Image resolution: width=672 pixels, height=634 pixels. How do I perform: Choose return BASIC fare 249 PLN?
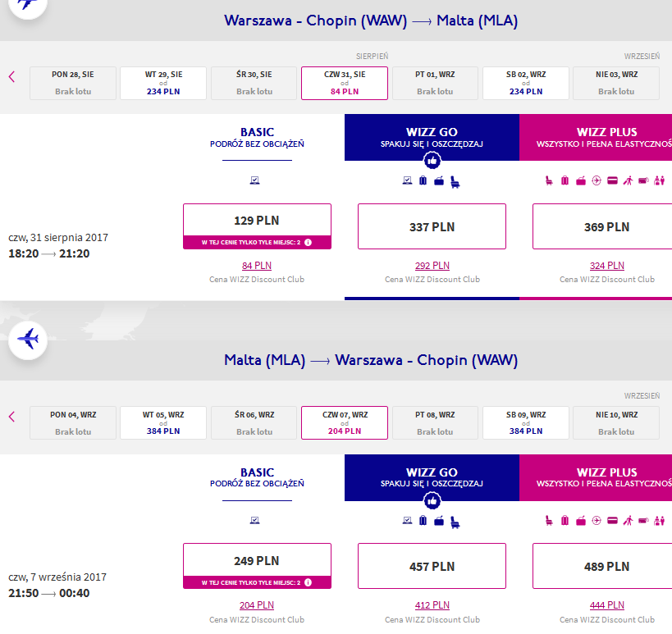tap(257, 566)
